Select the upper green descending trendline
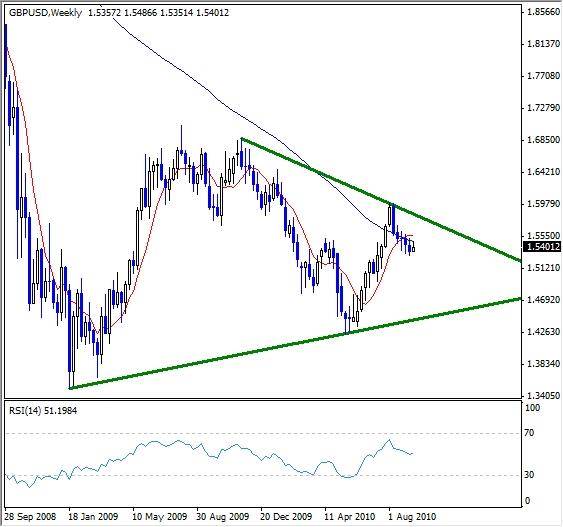 tap(381, 199)
